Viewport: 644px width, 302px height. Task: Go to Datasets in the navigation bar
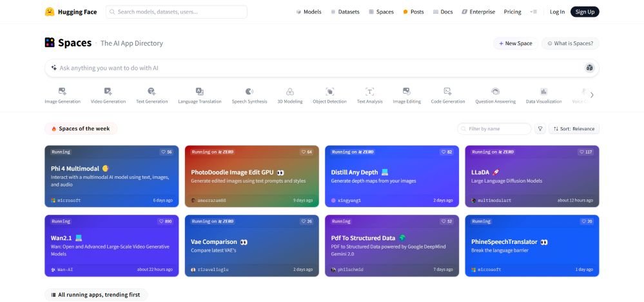coord(345,12)
